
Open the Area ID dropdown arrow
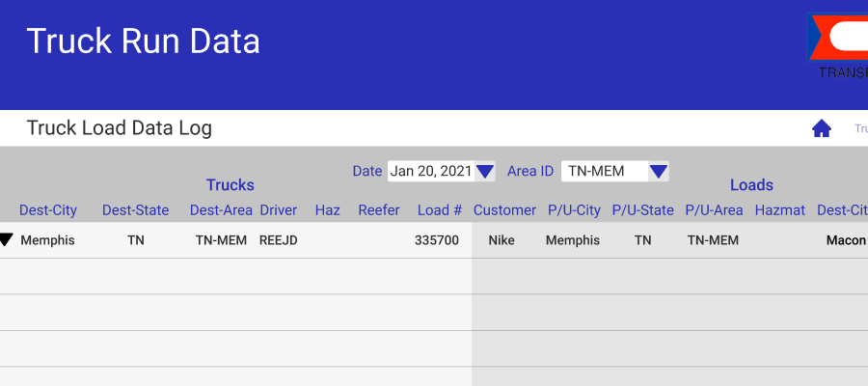(x=658, y=172)
